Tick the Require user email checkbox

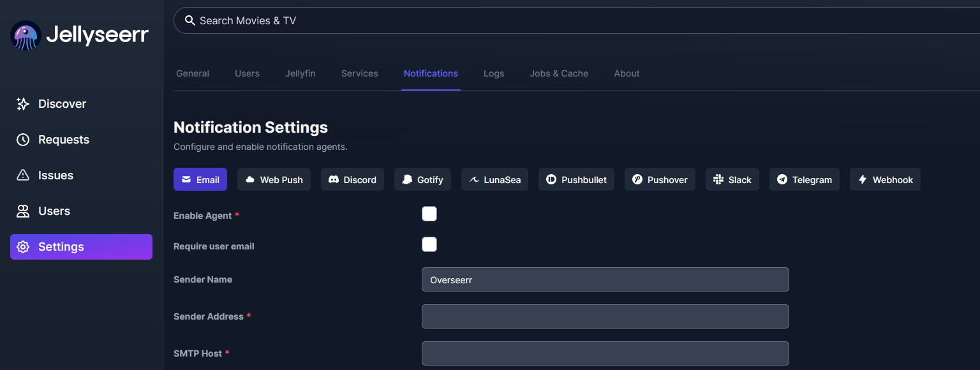pos(429,244)
